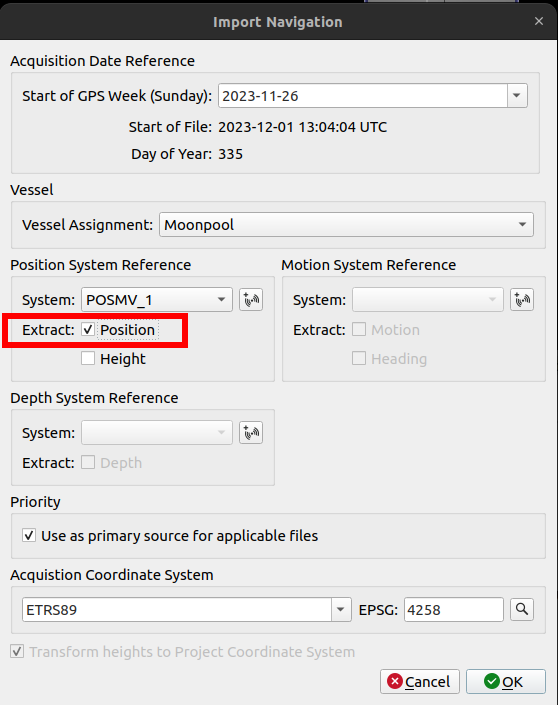Click the OK button

506,682
